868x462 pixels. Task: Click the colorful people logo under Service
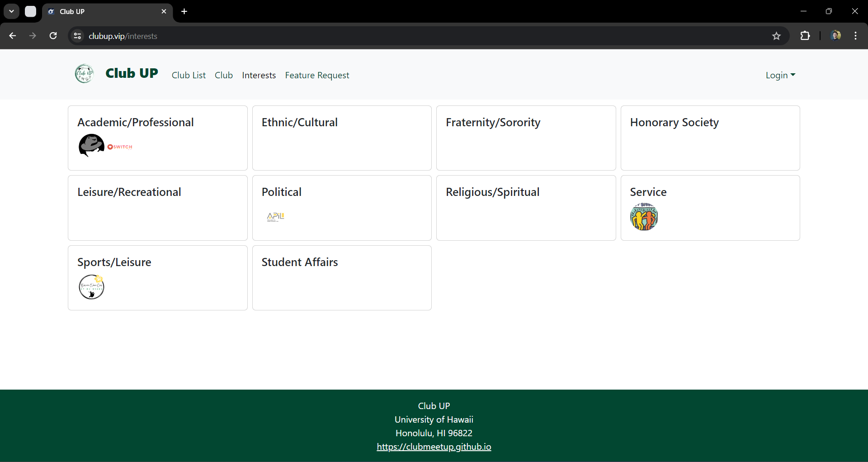click(x=644, y=217)
